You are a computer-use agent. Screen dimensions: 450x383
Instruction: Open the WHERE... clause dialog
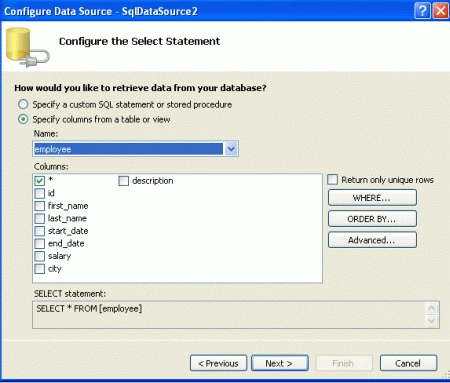coord(372,198)
